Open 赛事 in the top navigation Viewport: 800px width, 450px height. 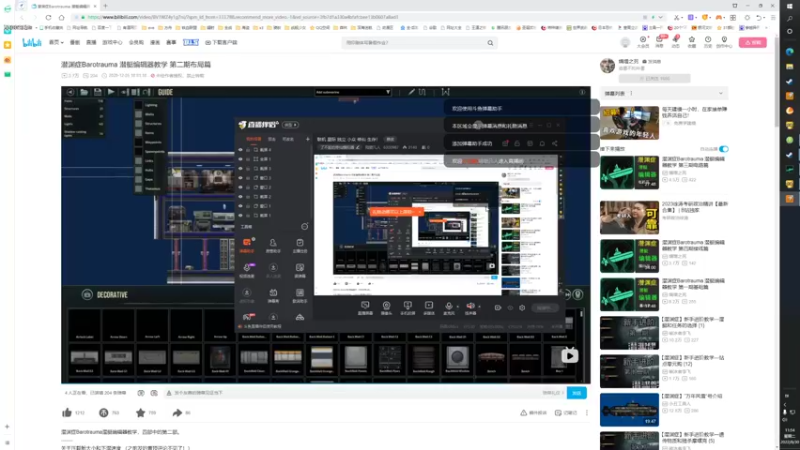pos(171,43)
